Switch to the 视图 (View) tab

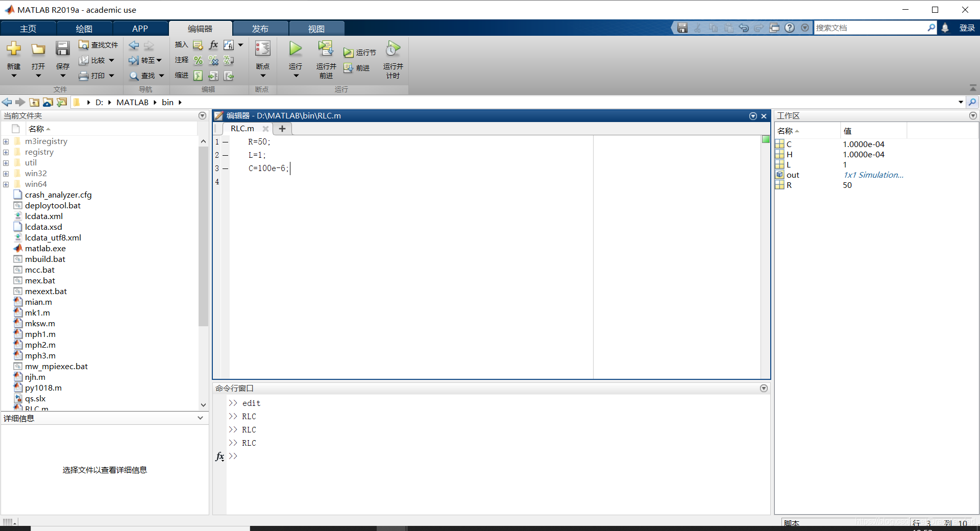[x=316, y=29]
